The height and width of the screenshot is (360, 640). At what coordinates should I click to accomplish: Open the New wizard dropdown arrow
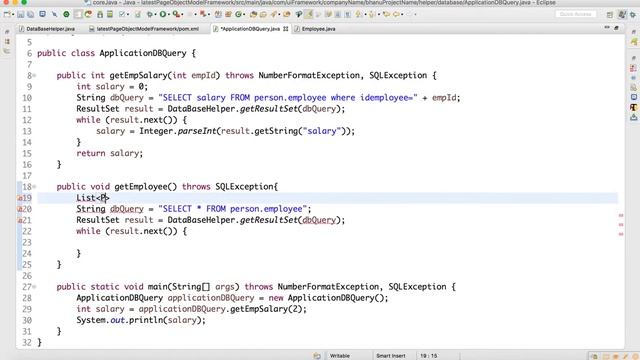coord(13,14)
